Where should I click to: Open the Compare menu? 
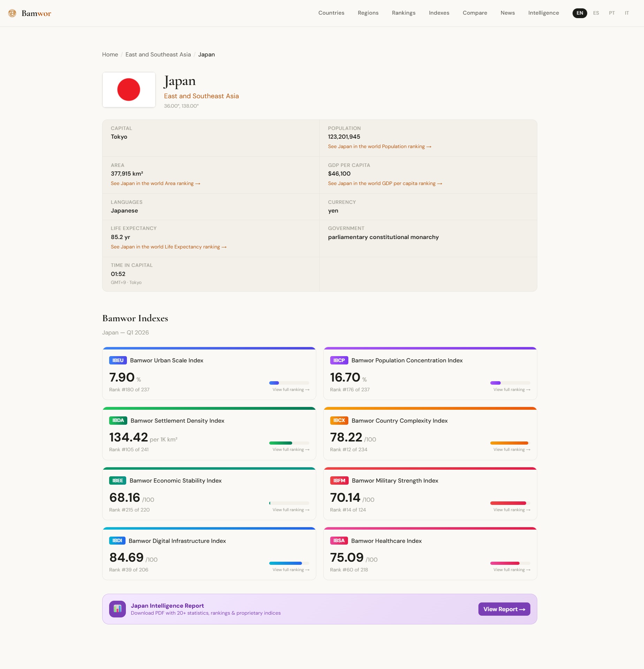[475, 13]
